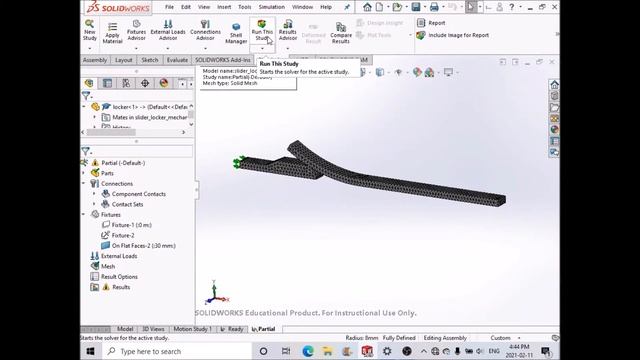Print using the printer toolbar icon
Image resolution: width=640 pixels, height=360 pixels.
[x=434, y=7]
